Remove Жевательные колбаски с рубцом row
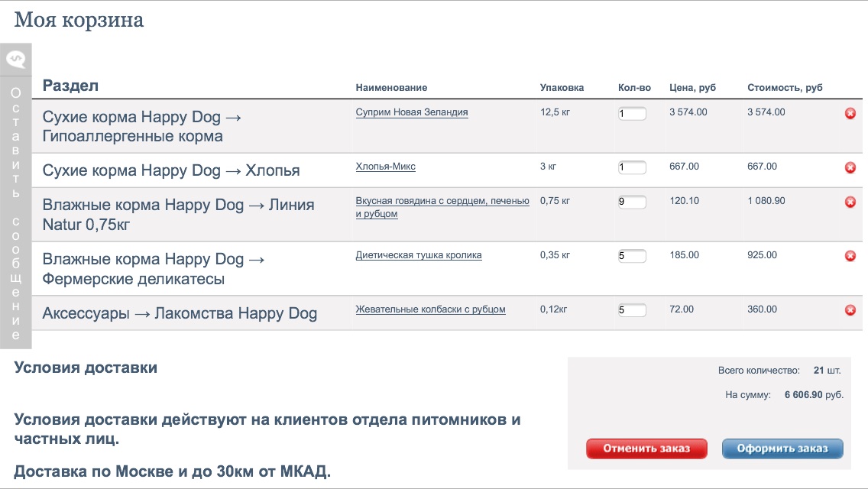This screenshot has width=868, height=489. click(x=850, y=310)
